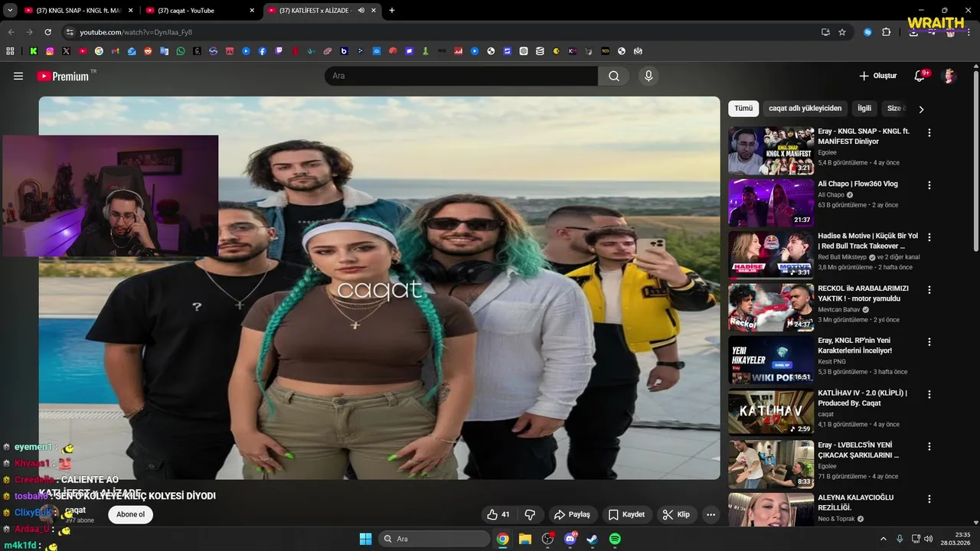Click the Paylaş share button
The height and width of the screenshot is (551, 980).
click(x=572, y=514)
